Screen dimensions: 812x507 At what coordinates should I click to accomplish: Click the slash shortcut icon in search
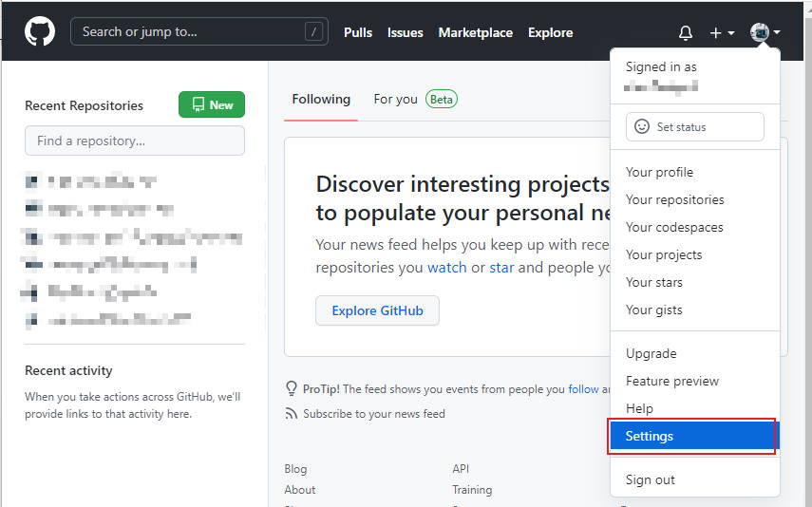pos(313,31)
